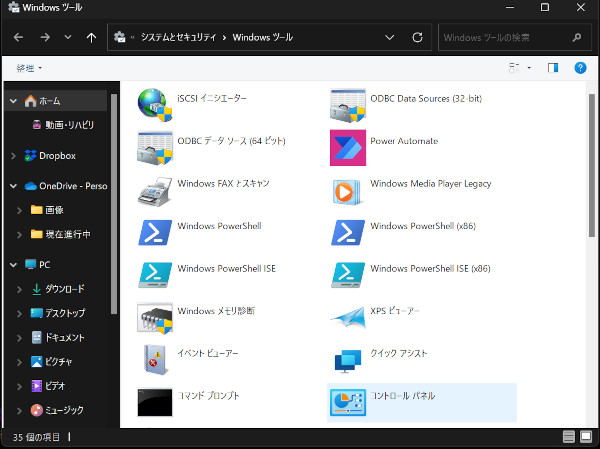Select the Windows PowerShell ISE icon
Image resolution: width=600 pixels, height=449 pixels.
tap(155, 275)
